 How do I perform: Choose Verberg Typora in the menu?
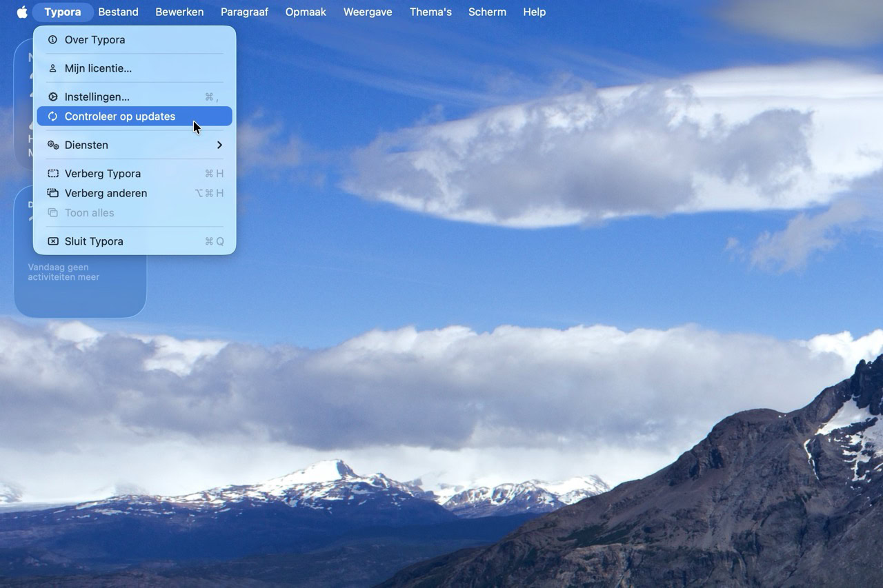pyautogui.click(x=135, y=174)
